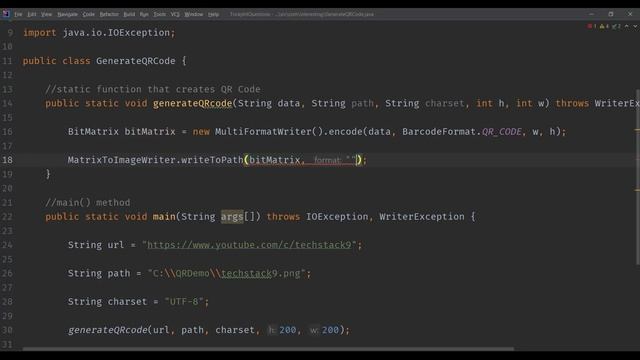Click the 'format:' parameter hint on line 18
640x360 pixels.
[x=327, y=160]
